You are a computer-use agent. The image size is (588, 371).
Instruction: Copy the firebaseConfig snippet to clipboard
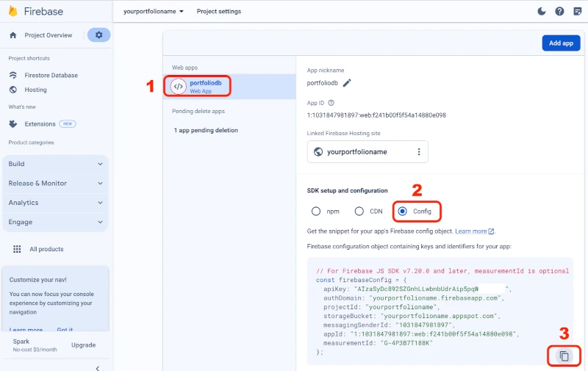tap(564, 356)
